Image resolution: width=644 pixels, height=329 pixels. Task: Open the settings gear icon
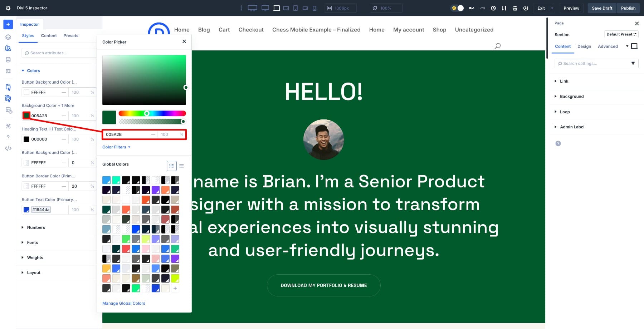coord(8,8)
